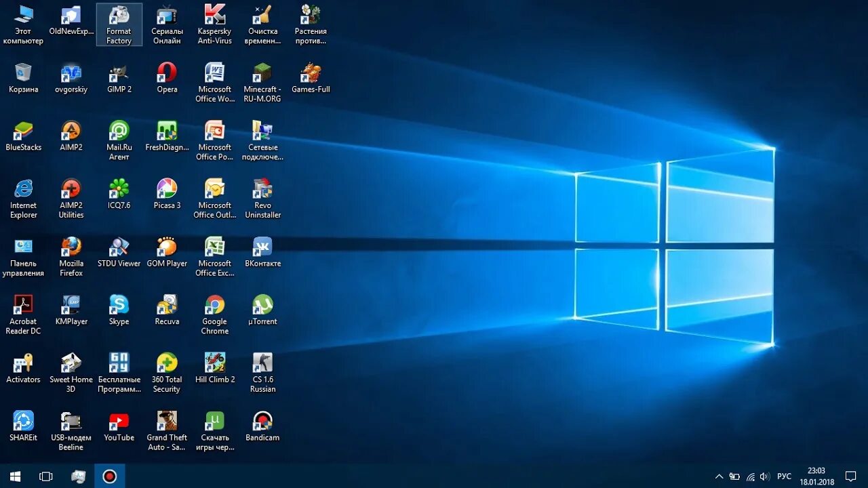The image size is (868, 488).
Task: Open Google Chrome
Action: coord(214,308)
